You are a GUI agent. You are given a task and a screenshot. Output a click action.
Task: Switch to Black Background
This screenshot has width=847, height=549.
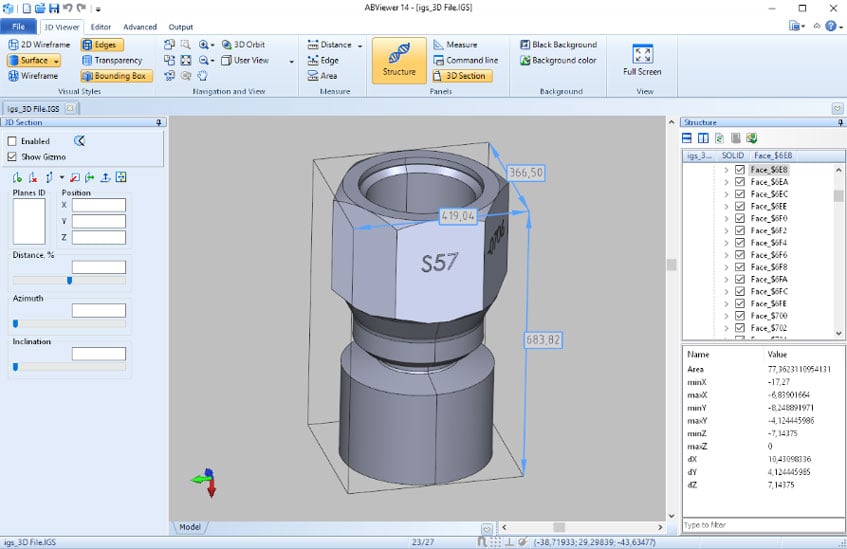[x=559, y=44]
